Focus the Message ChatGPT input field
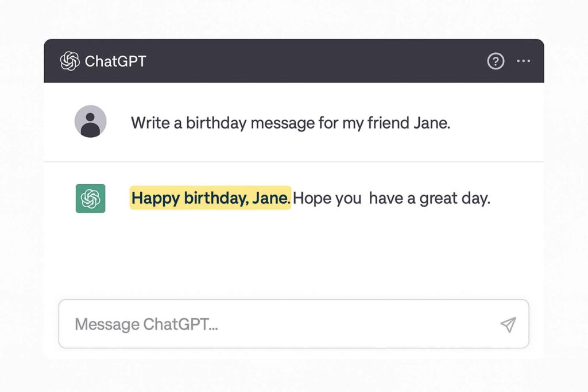The width and height of the screenshot is (588, 392). pyautogui.click(x=287, y=324)
